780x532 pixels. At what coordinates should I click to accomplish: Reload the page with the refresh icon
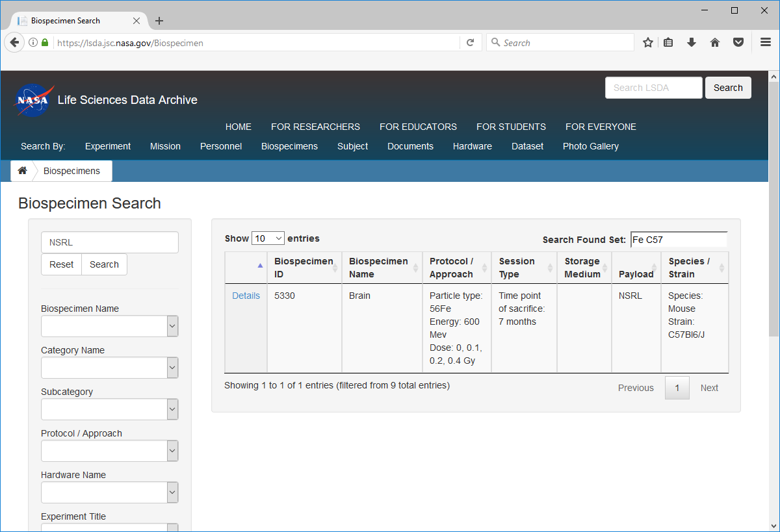(x=470, y=43)
